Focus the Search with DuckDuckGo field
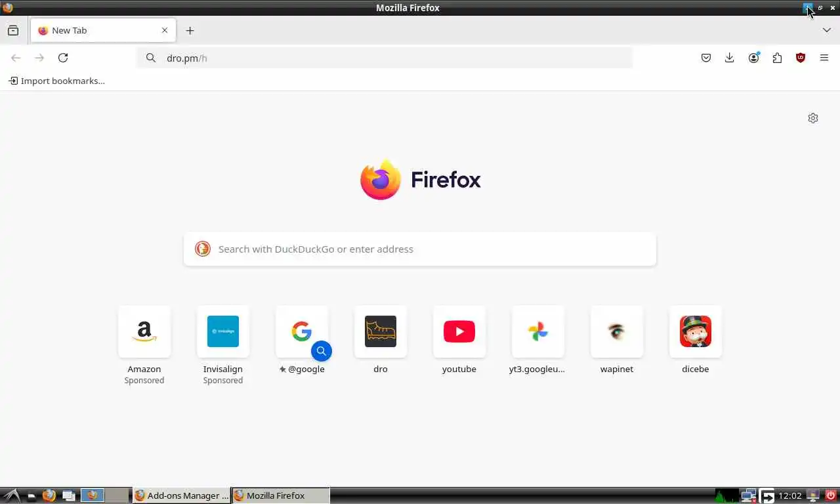 pyautogui.click(x=420, y=249)
